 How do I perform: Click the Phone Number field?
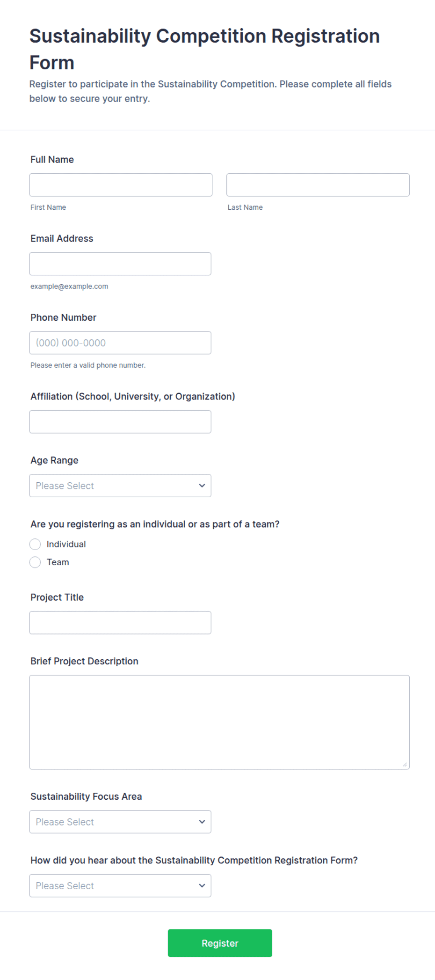120,343
